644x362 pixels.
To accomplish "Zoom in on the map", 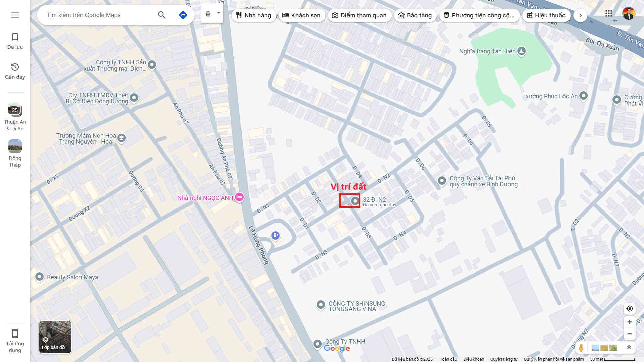I will pos(630,322).
